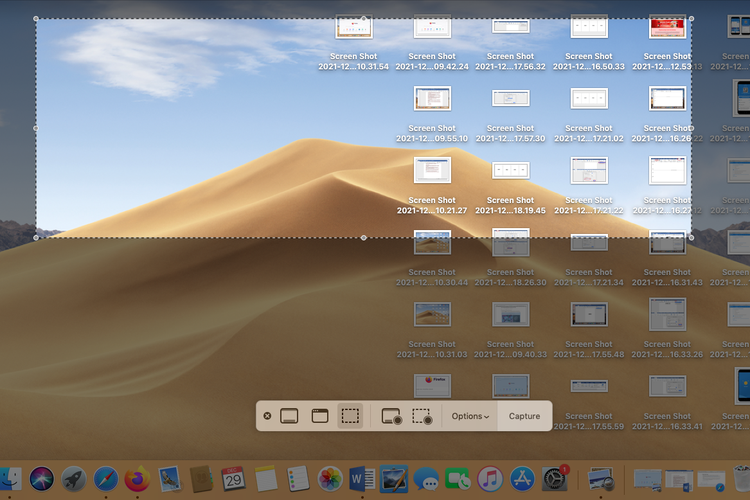Click file name label 2021-12...17.55.59

(589, 426)
